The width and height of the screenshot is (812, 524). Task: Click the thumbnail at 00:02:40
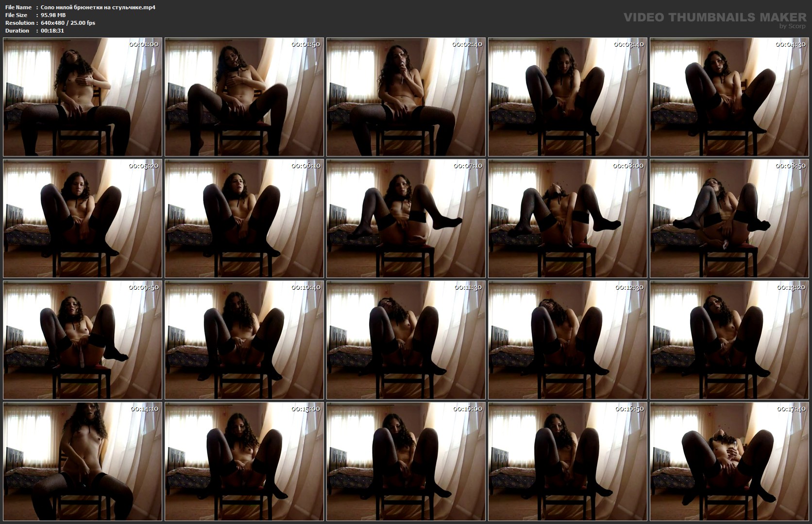click(x=406, y=97)
